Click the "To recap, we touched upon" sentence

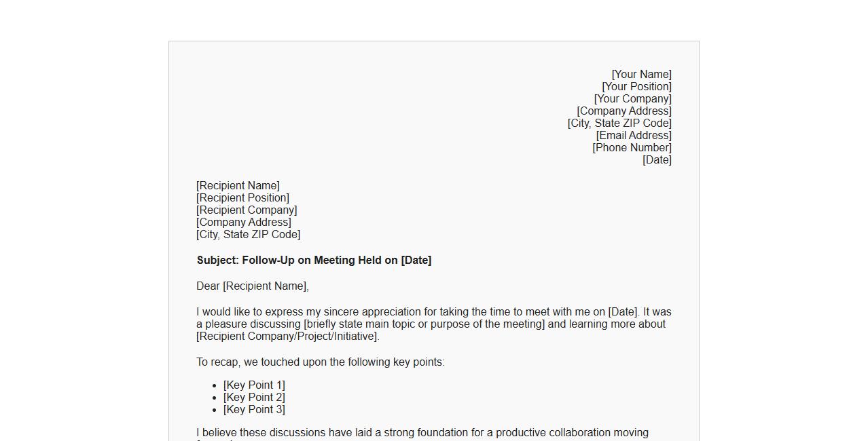(321, 362)
